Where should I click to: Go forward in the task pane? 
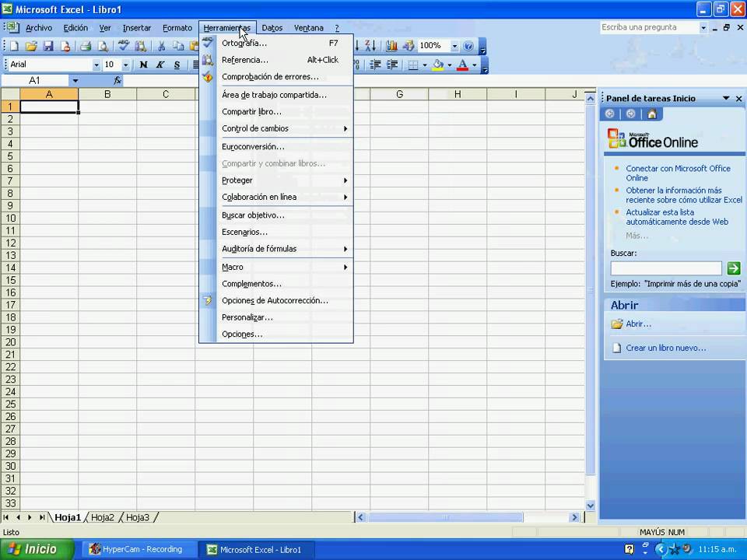[631, 114]
